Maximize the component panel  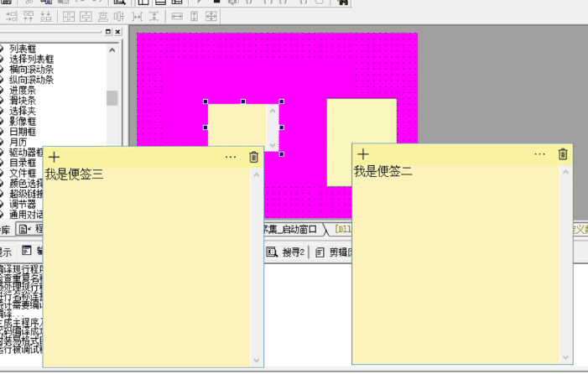pyautogui.click(x=108, y=32)
